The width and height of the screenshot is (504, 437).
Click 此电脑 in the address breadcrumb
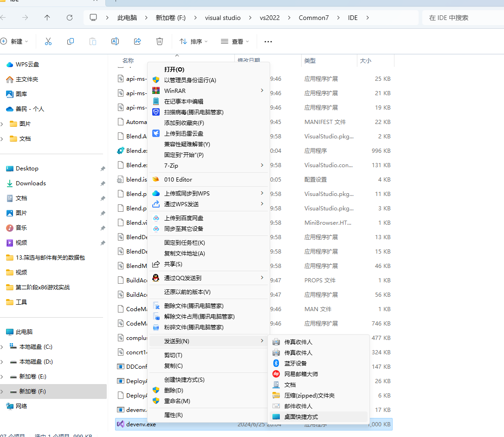coord(127,18)
